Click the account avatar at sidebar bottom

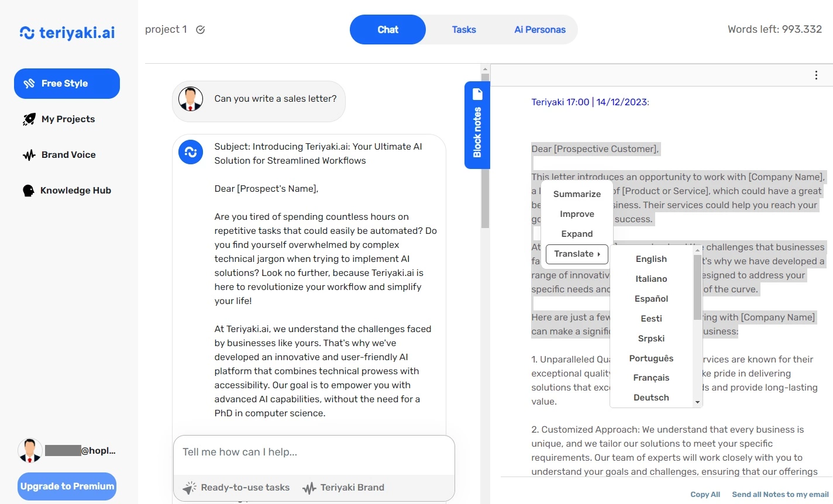(x=30, y=450)
